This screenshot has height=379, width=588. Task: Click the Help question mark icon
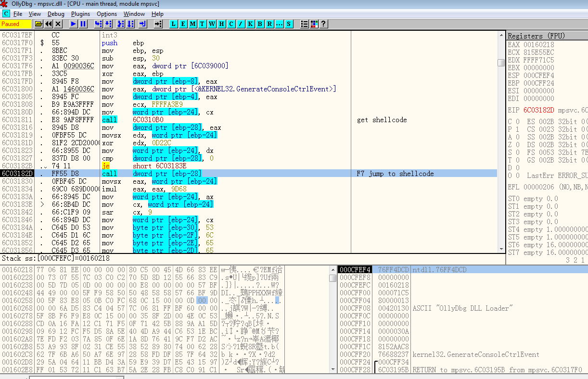tap(323, 24)
